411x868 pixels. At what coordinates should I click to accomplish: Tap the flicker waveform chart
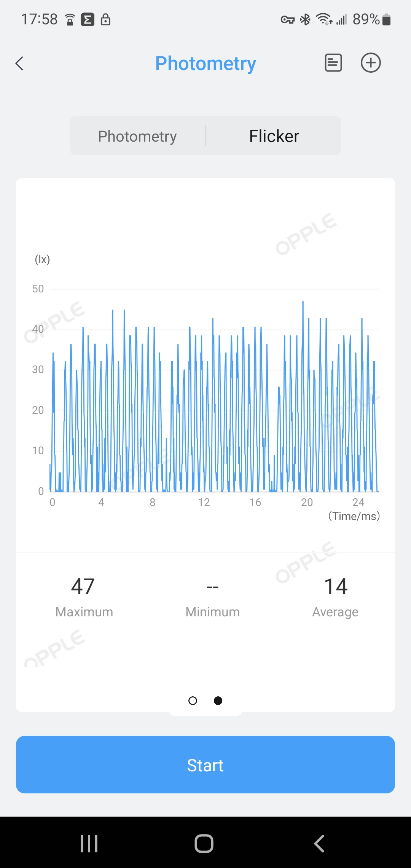tap(213, 400)
